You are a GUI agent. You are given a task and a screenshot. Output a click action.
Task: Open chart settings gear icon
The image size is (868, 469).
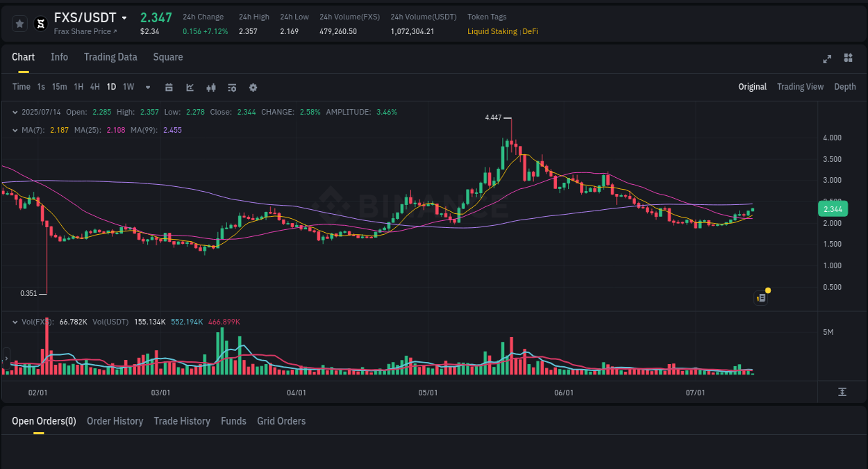[x=253, y=87]
